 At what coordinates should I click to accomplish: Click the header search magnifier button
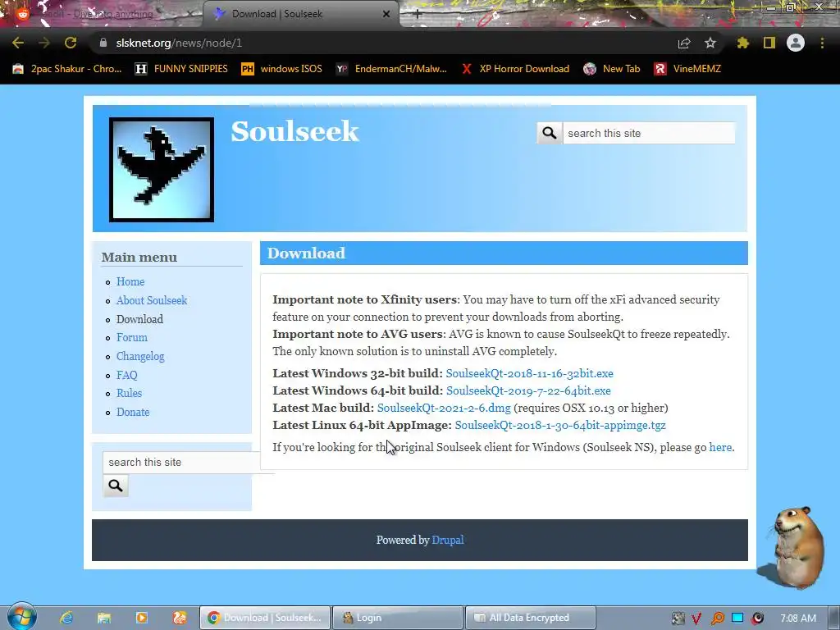[549, 133]
